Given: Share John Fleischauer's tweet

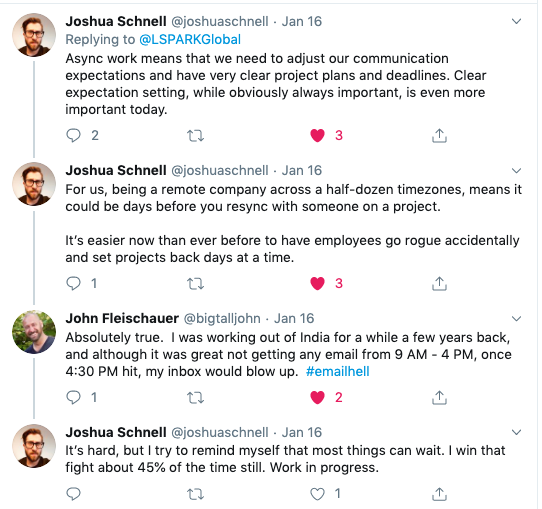Looking at the screenshot, I should [x=439, y=397].
